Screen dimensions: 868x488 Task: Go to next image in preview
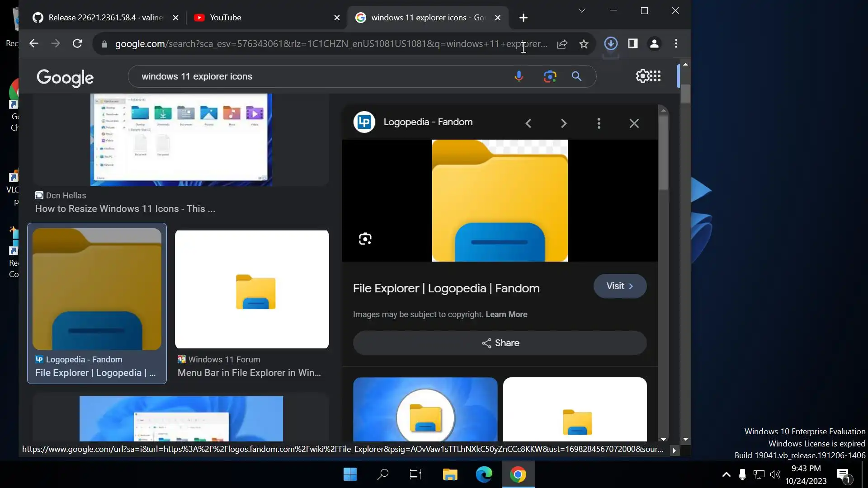(x=563, y=123)
